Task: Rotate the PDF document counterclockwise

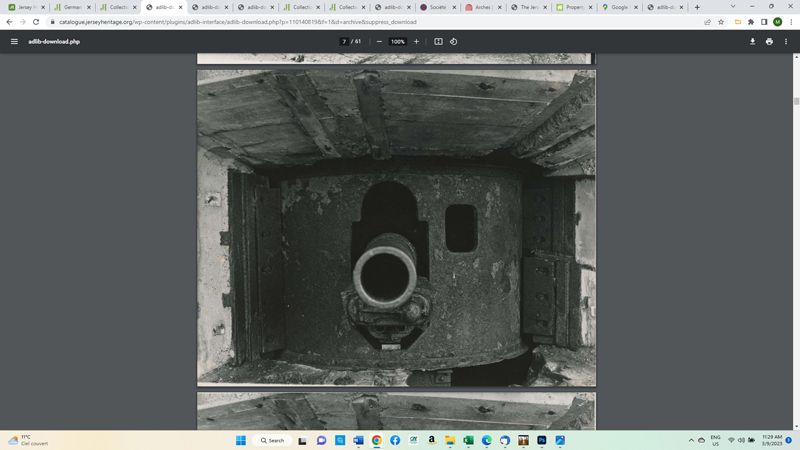Action: point(454,42)
